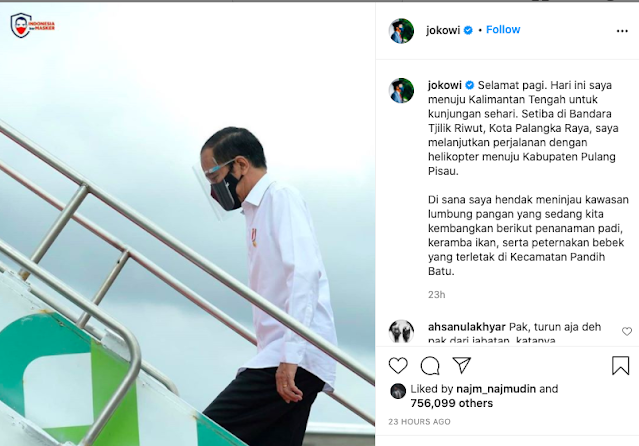Open the three-dot more options menu
This screenshot has height=446, width=639.
coord(622,31)
